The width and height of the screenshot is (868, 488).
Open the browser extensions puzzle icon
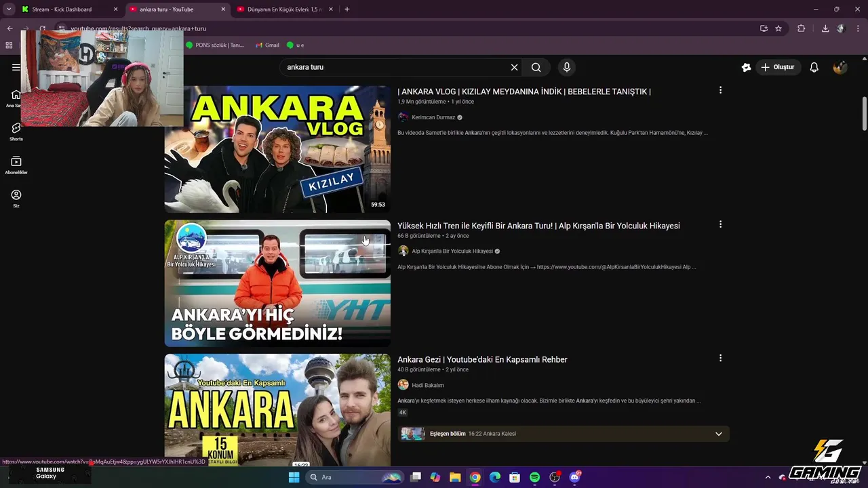(x=802, y=28)
